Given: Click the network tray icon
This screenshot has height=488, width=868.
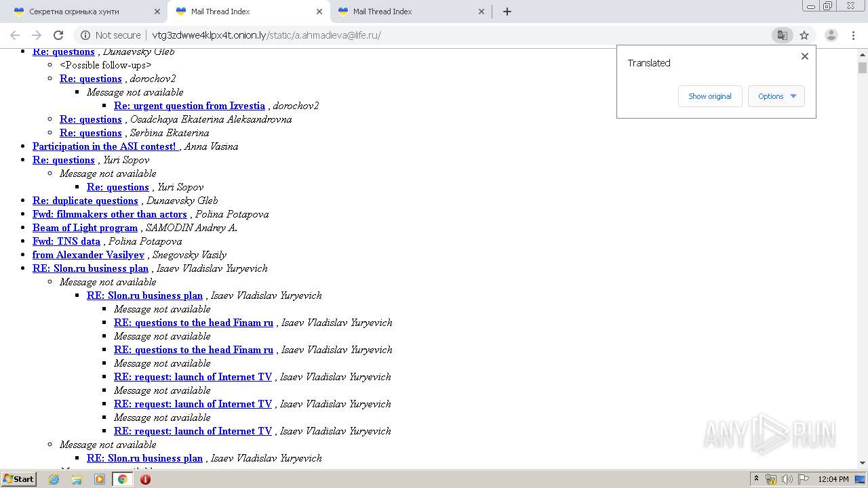Looking at the screenshot, I should point(771,479).
